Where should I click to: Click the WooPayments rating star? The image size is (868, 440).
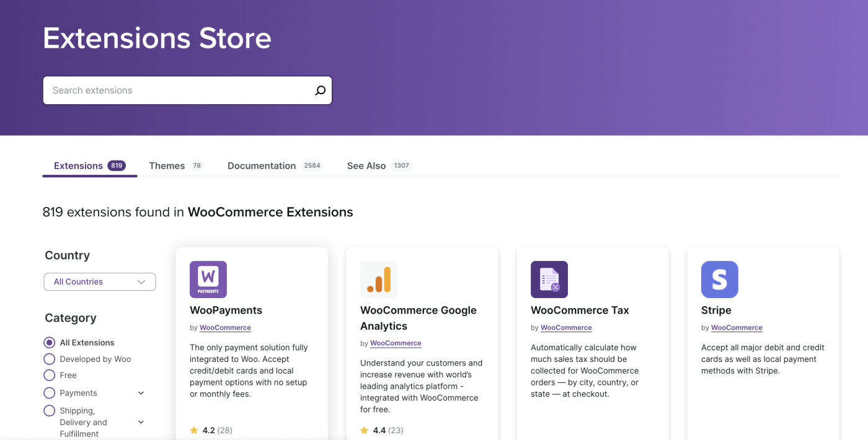tap(194, 430)
